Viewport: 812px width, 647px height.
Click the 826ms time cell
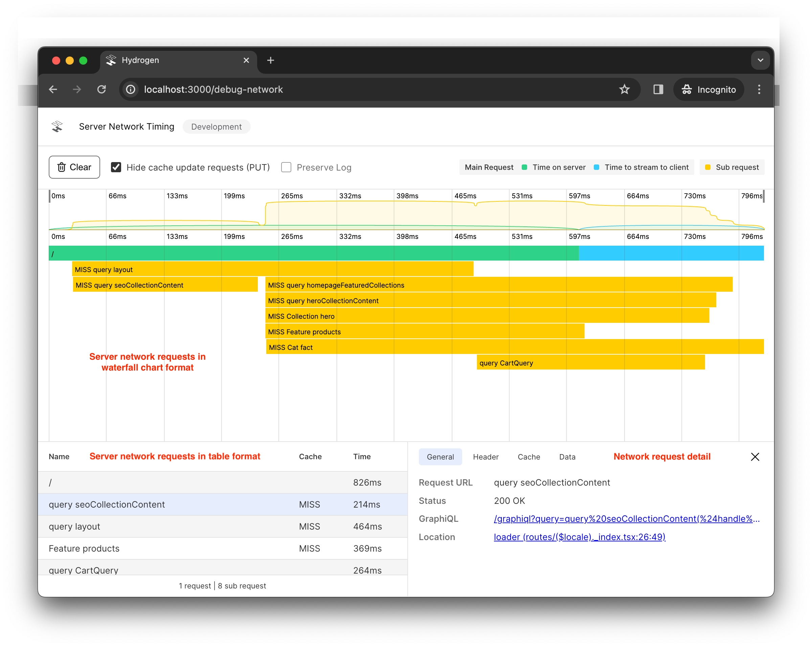(x=367, y=483)
